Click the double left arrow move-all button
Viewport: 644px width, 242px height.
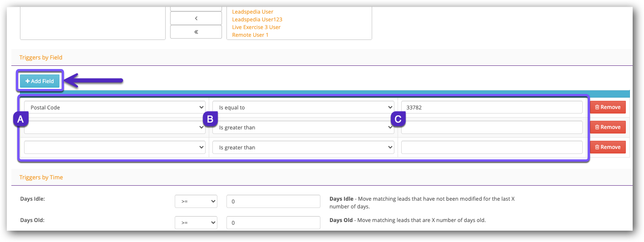196,32
